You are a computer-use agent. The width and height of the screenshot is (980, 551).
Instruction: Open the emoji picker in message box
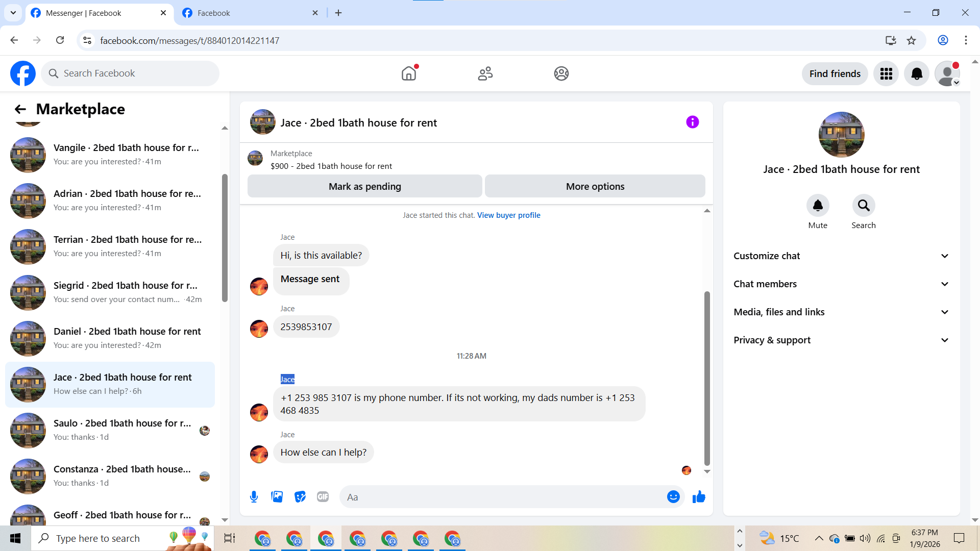tap(673, 497)
